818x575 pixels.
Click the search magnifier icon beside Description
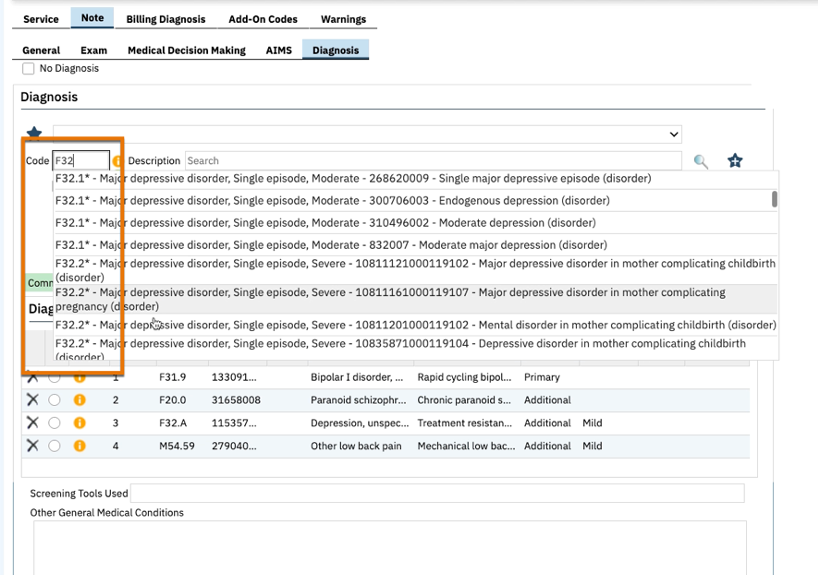pyautogui.click(x=701, y=161)
